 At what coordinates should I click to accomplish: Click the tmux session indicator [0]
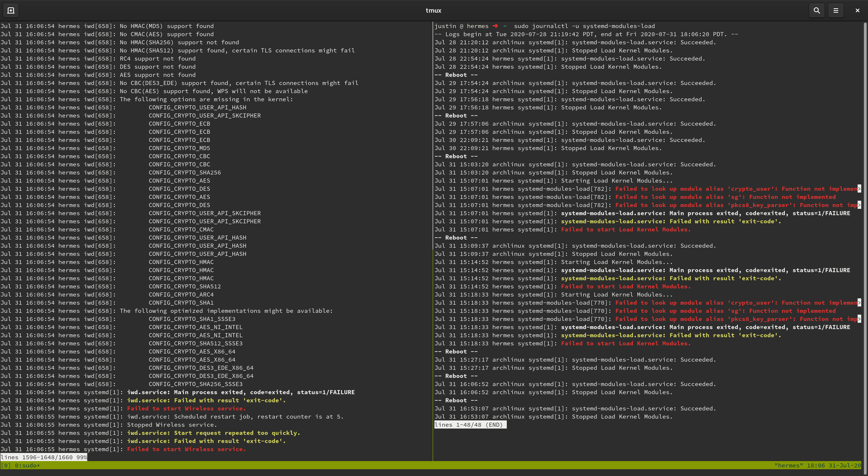[x=6, y=465]
